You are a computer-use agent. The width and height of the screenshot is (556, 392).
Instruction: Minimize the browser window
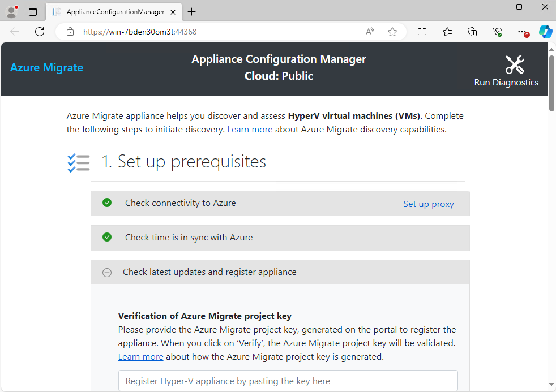tap(493, 7)
